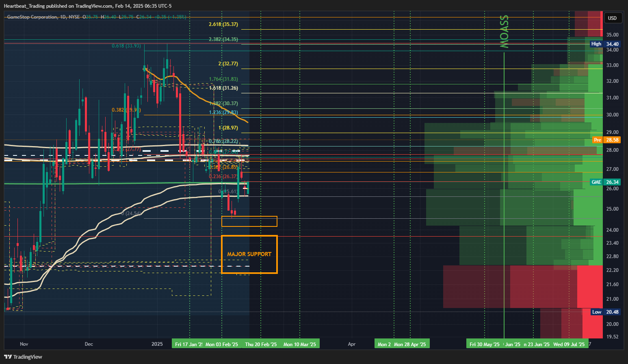Click the 23 Jun '25 date marker
The image size is (628, 364).
pos(537,344)
